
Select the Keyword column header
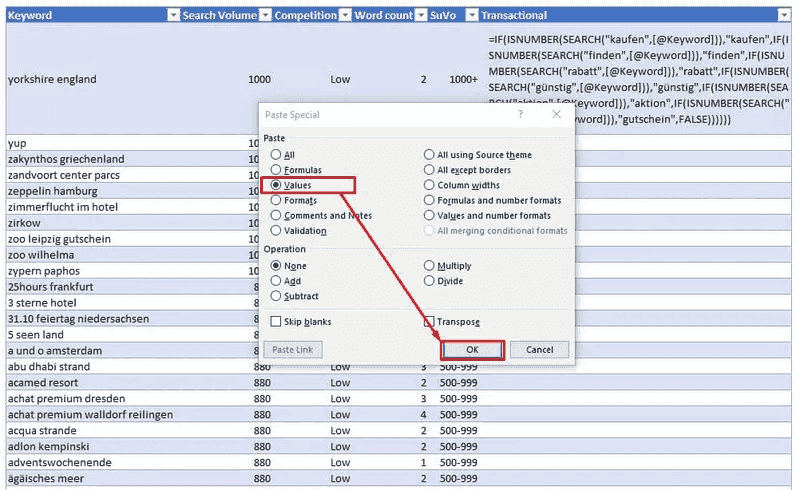(x=30, y=15)
